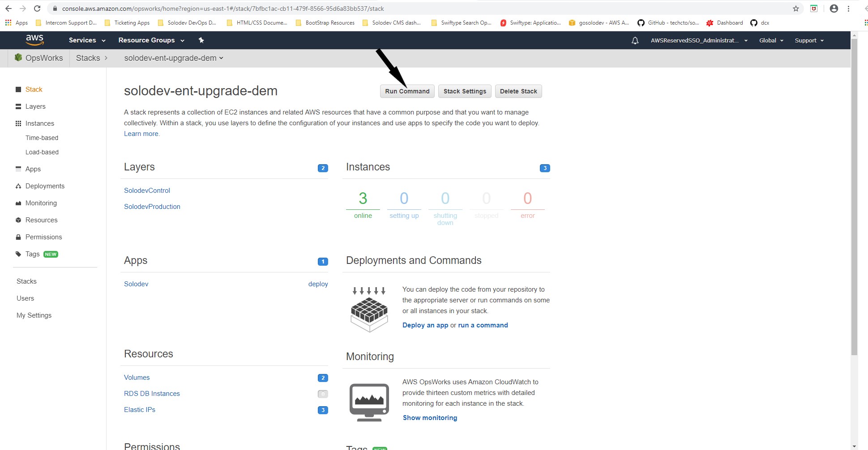Viewport: 868px width, 450px height.
Task: Click the Instances count badge
Action: (545, 168)
